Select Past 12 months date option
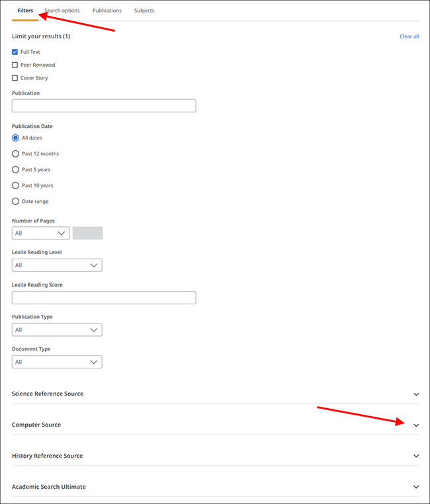The image size is (430, 504). 15,153
